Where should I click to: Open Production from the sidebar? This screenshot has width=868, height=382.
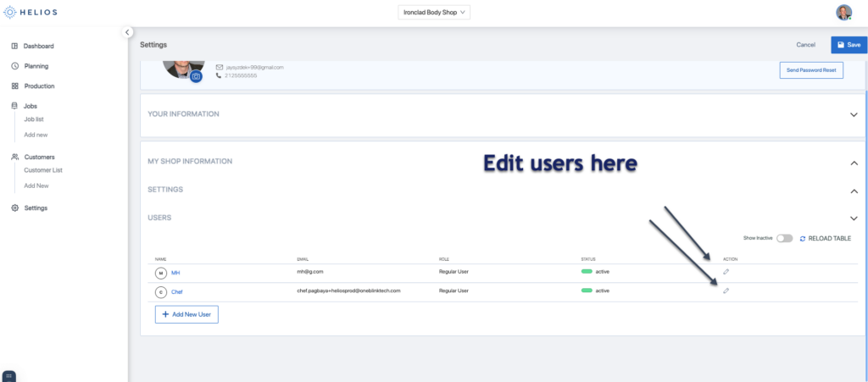point(39,86)
